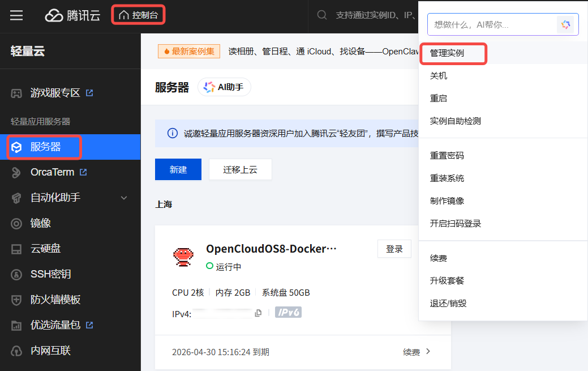The image size is (588, 371).
Task: Open the hamburger navigation menu
Action: (x=16, y=15)
